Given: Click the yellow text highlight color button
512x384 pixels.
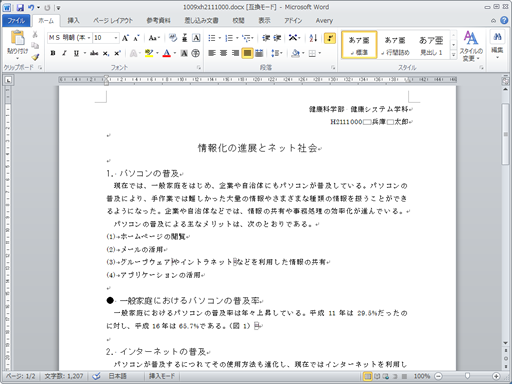Looking at the screenshot, I should pyautogui.click(x=149, y=53).
